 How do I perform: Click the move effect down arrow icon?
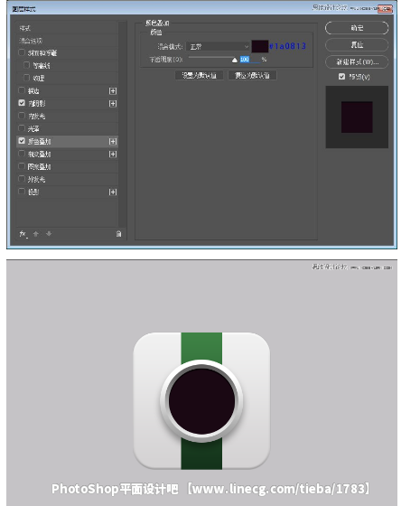coord(49,234)
